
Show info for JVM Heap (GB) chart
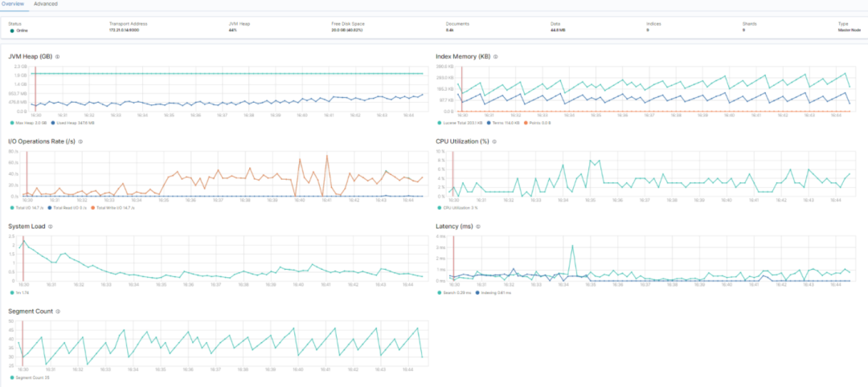(58, 56)
